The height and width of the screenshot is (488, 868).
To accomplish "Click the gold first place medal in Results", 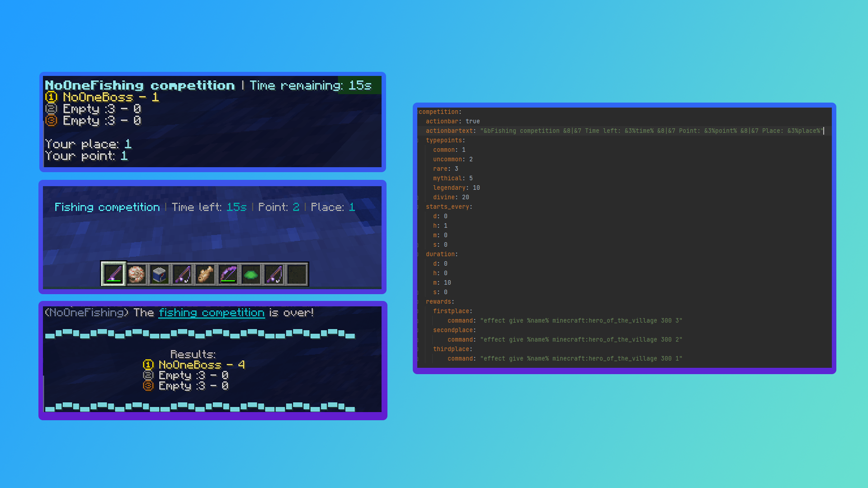I will point(148,365).
